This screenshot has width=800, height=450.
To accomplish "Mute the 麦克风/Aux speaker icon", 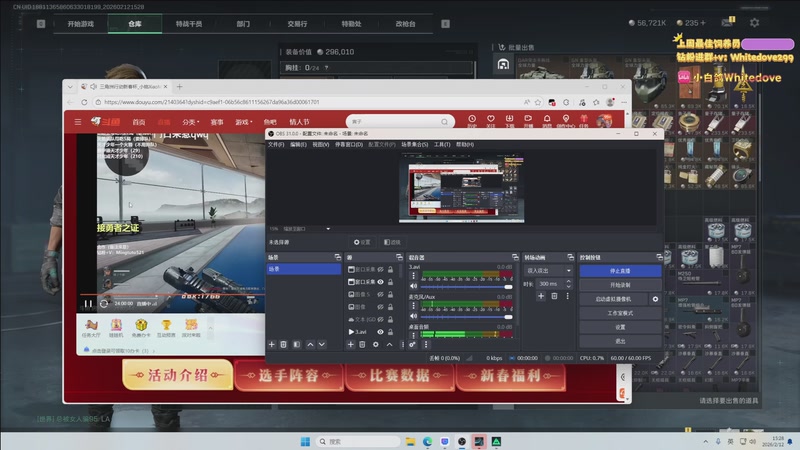I will pyautogui.click(x=413, y=316).
